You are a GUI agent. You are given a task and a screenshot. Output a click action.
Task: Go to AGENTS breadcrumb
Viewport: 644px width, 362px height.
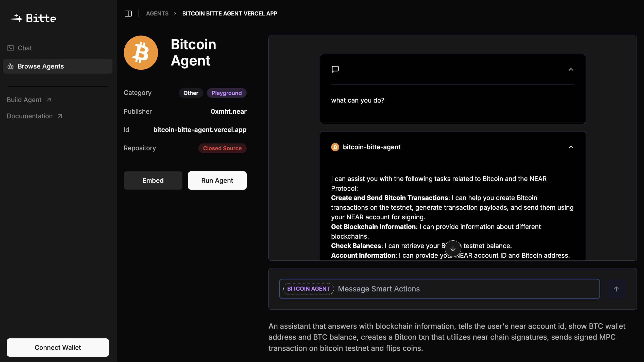point(157,13)
